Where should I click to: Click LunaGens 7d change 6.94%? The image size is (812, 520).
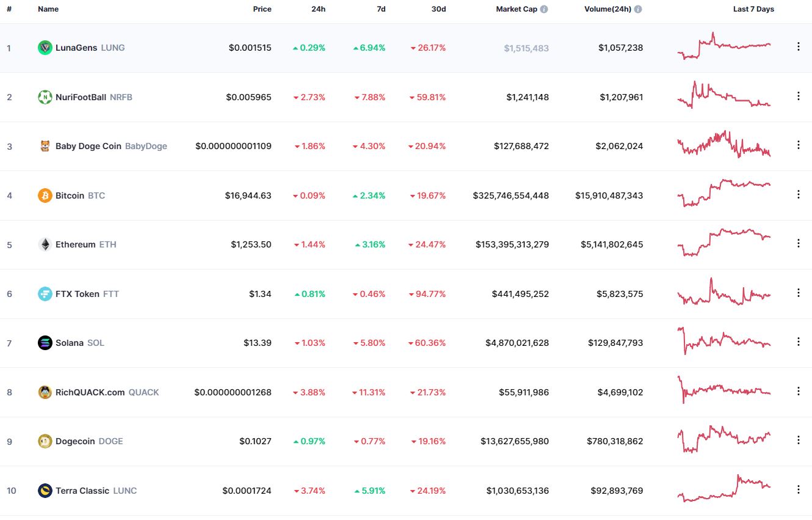point(369,48)
